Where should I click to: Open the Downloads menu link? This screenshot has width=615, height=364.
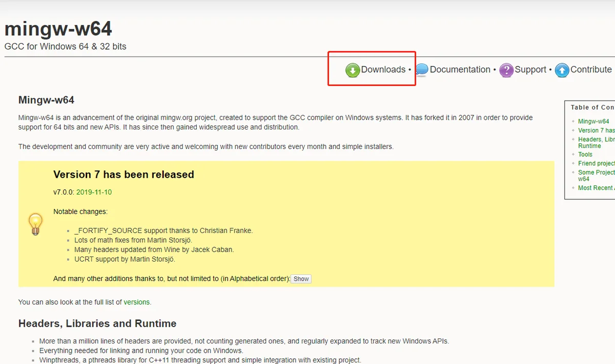(x=383, y=70)
